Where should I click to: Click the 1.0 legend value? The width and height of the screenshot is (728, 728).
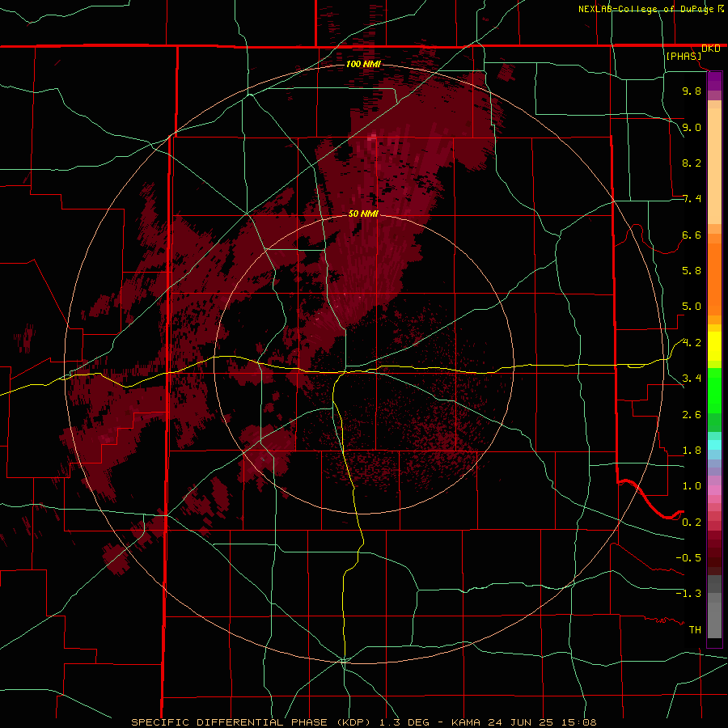692,486
